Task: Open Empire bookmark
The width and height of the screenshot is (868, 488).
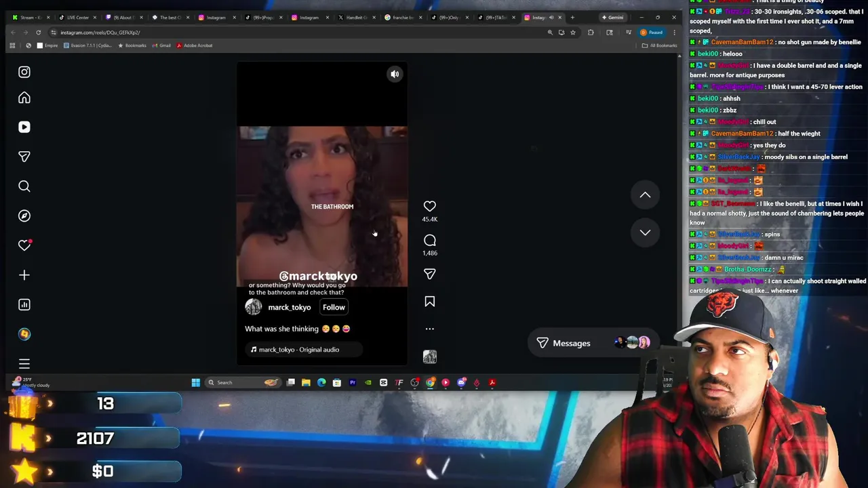Action: tap(47, 45)
